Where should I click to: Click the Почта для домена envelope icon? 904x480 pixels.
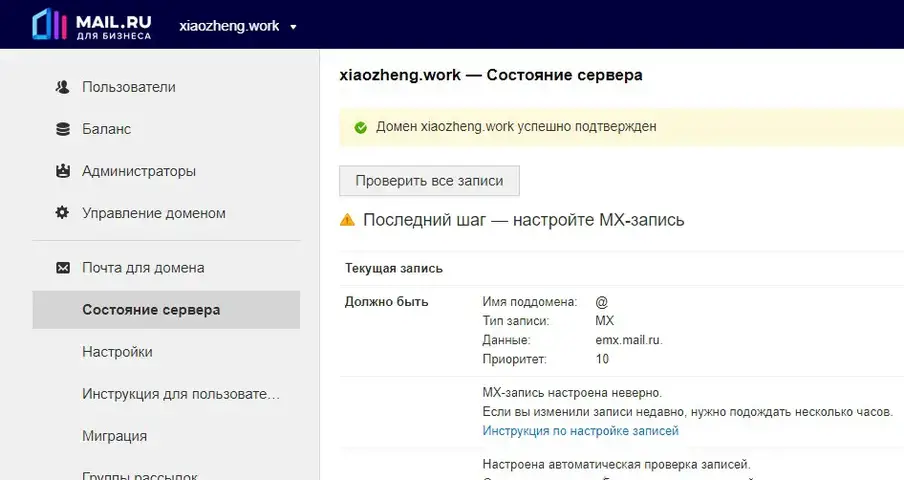pos(62,268)
